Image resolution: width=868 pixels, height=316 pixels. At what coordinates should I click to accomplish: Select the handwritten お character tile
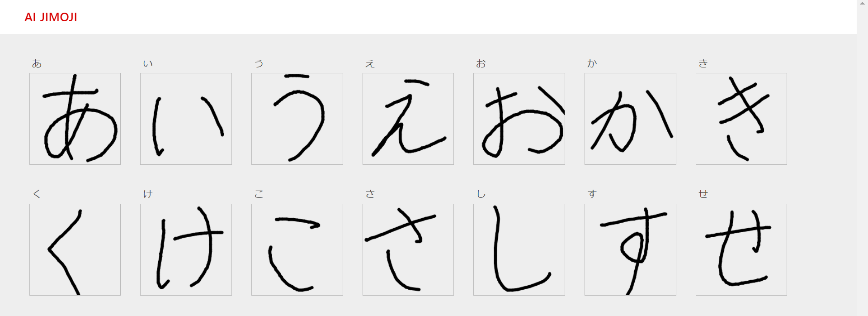(x=519, y=118)
